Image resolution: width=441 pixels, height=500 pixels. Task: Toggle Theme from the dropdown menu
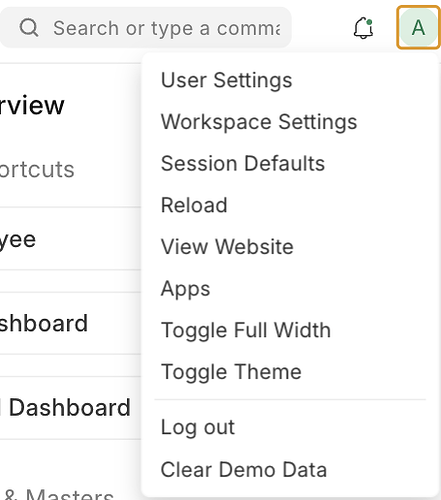click(231, 372)
